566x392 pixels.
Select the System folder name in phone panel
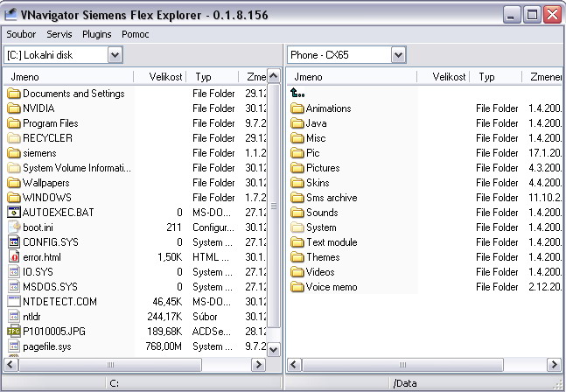pyautogui.click(x=321, y=227)
